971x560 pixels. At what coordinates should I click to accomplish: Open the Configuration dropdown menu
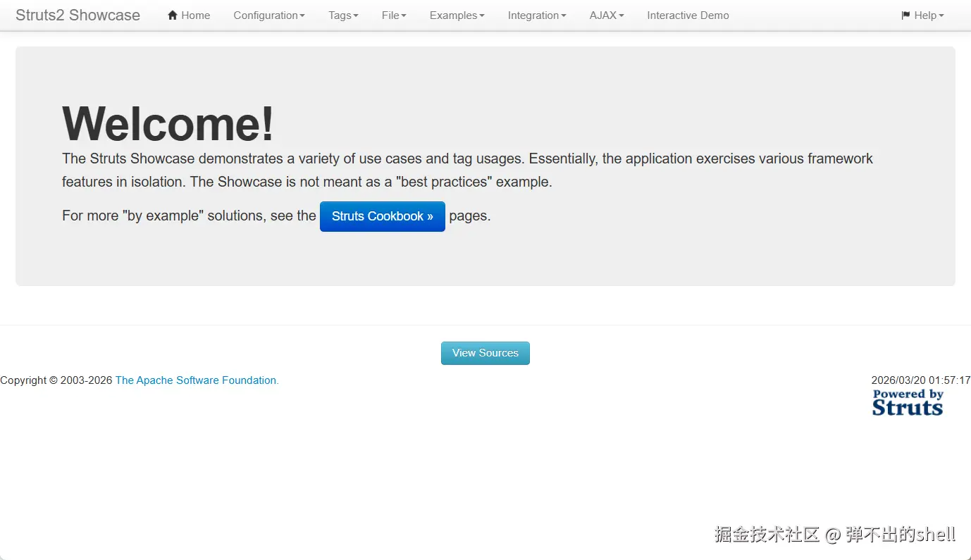coord(269,15)
